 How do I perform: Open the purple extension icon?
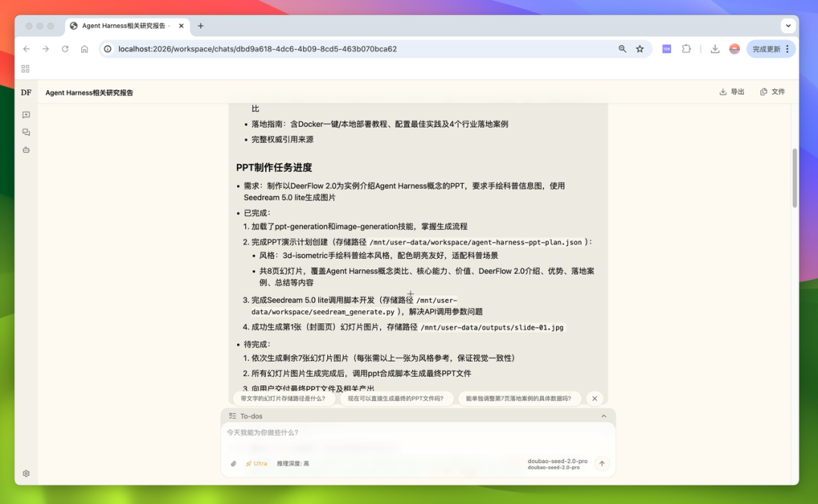[667, 49]
